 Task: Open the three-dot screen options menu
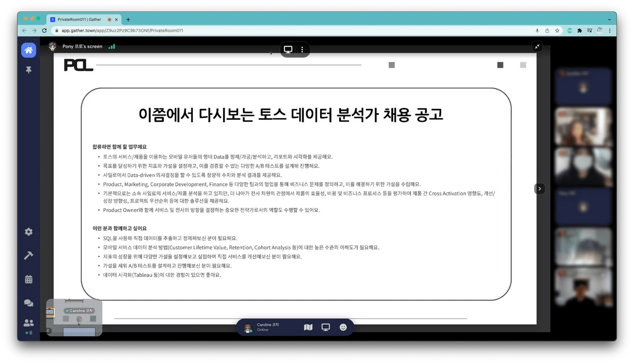click(x=302, y=50)
